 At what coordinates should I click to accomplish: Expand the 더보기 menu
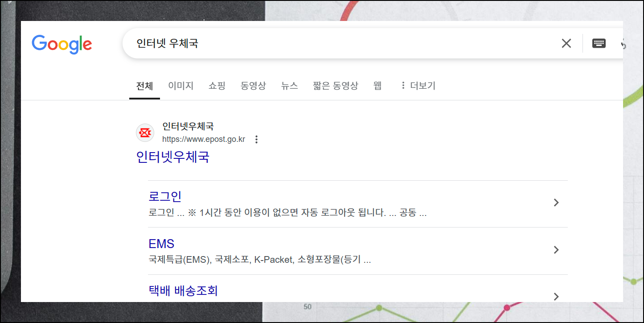tap(418, 86)
